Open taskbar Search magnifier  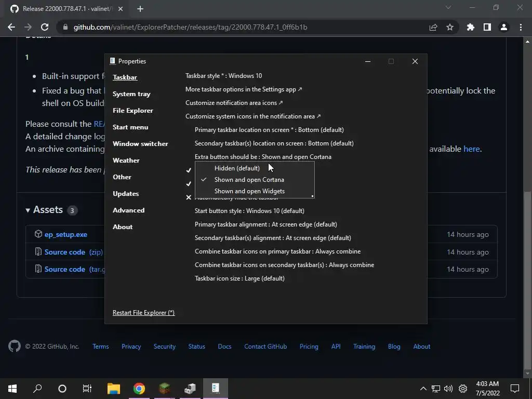(37, 389)
